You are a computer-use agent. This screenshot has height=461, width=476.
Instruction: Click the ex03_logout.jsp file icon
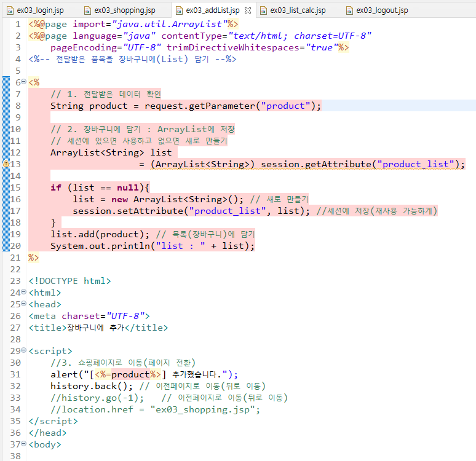[349, 10]
